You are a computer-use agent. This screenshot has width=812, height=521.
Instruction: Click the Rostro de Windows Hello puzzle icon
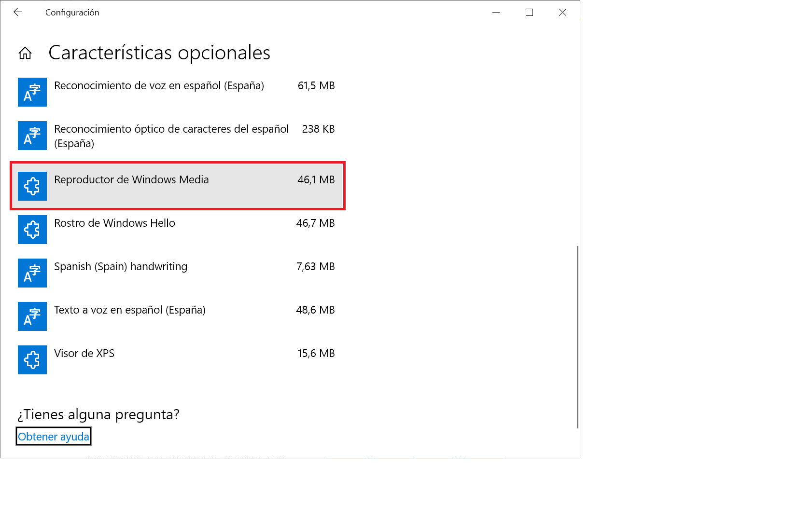(x=32, y=230)
